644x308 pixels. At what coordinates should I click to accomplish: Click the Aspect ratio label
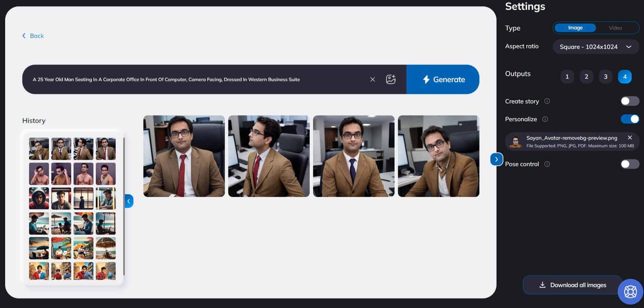pos(522,46)
